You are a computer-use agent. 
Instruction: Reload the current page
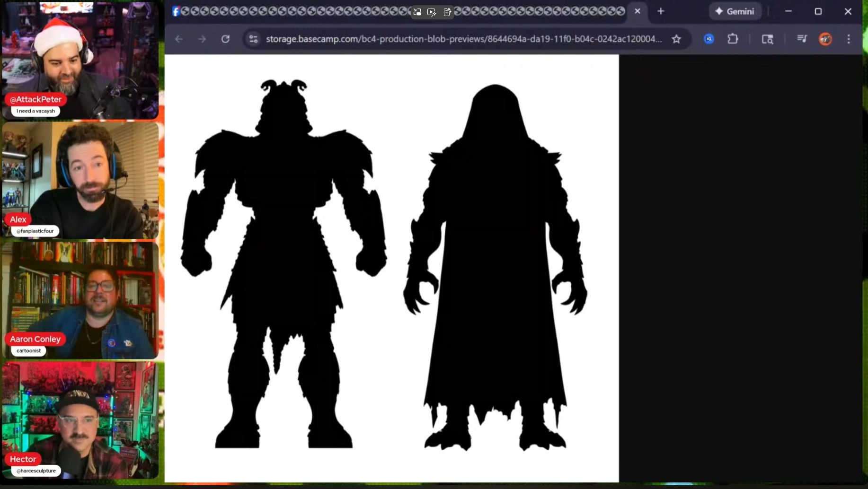tap(225, 39)
